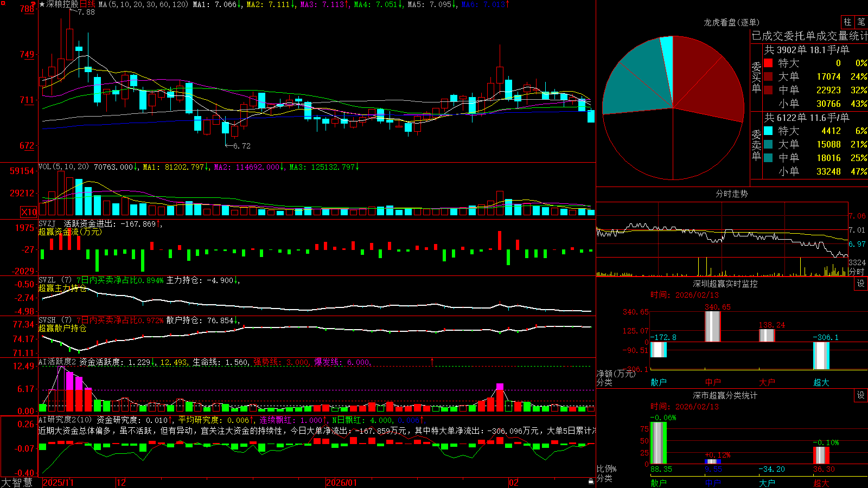868x488 pixels.
Task: Select the 日线 period label
Action: (x=87, y=4)
